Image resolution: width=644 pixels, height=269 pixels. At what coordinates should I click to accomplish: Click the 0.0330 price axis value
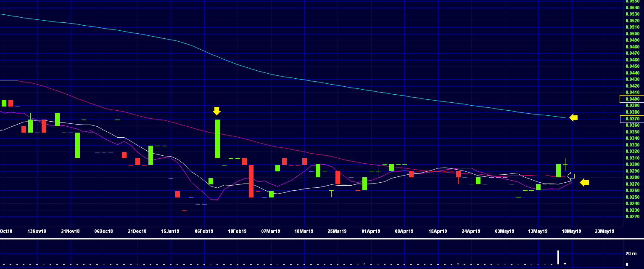(x=633, y=145)
